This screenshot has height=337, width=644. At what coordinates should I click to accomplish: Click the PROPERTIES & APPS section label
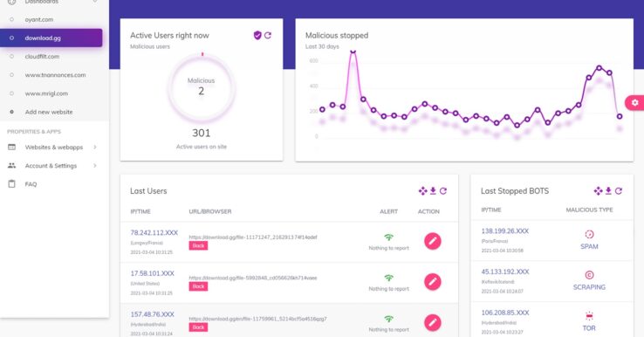pos(34,132)
